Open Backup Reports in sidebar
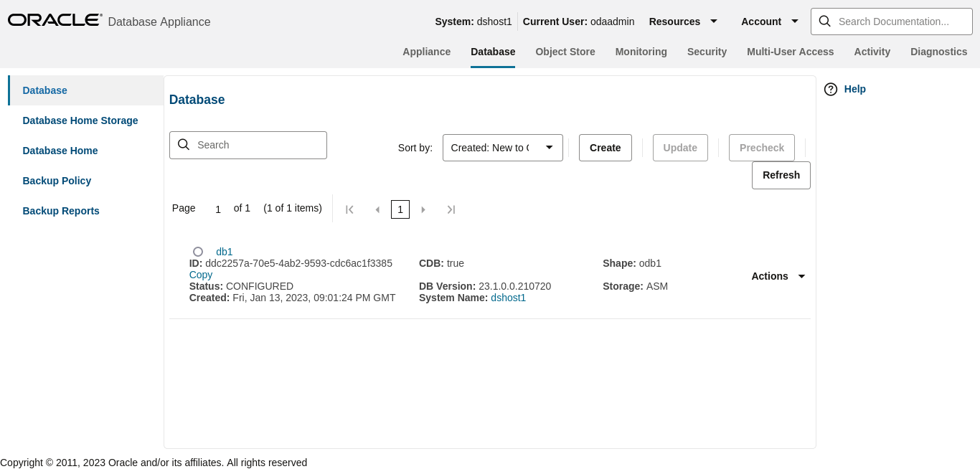 coord(86,211)
